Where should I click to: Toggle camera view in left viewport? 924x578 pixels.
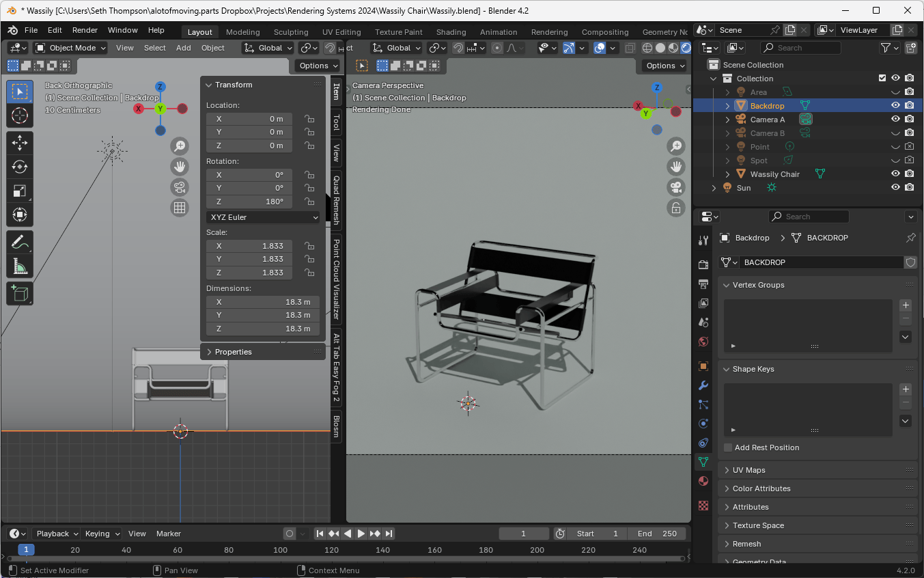click(x=180, y=187)
